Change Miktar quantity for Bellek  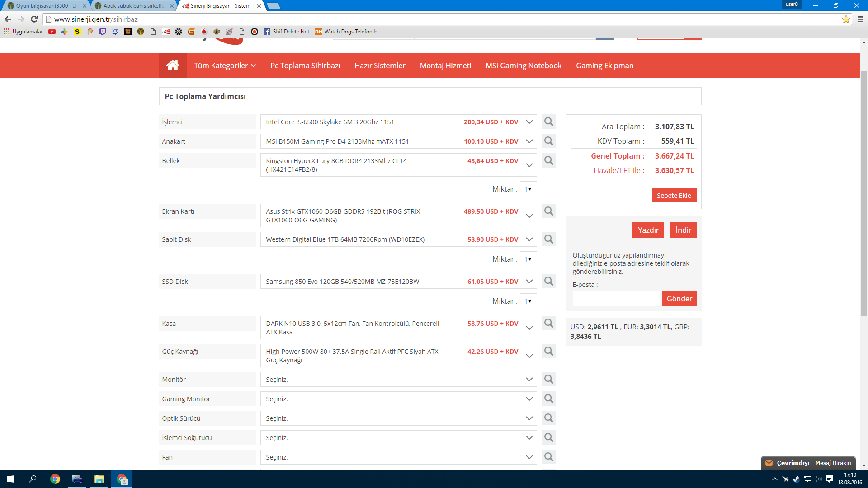pyautogui.click(x=528, y=189)
